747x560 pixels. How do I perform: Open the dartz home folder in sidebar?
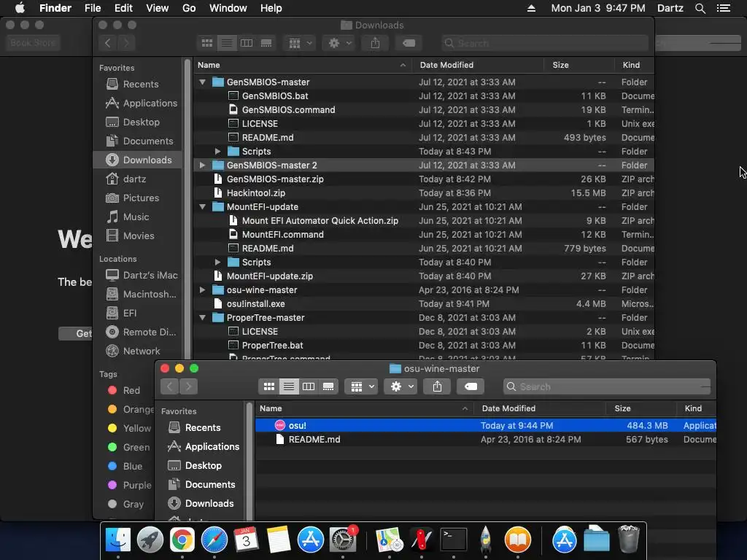pyautogui.click(x=137, y=179)
